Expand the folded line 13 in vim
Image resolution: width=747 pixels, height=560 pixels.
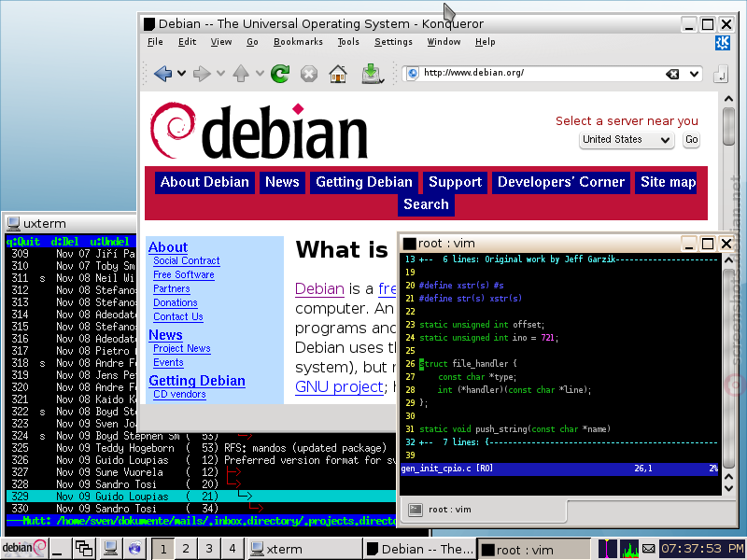click(561, 259)
